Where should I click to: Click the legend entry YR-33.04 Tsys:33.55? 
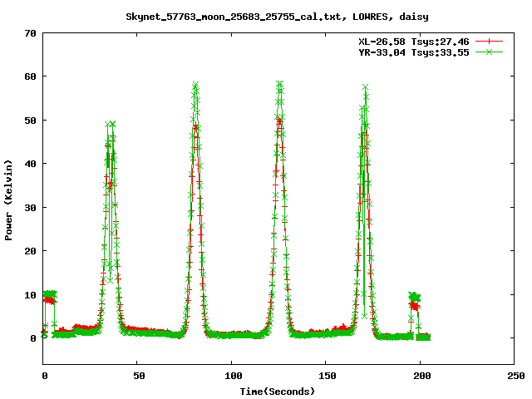pos(414,52)
